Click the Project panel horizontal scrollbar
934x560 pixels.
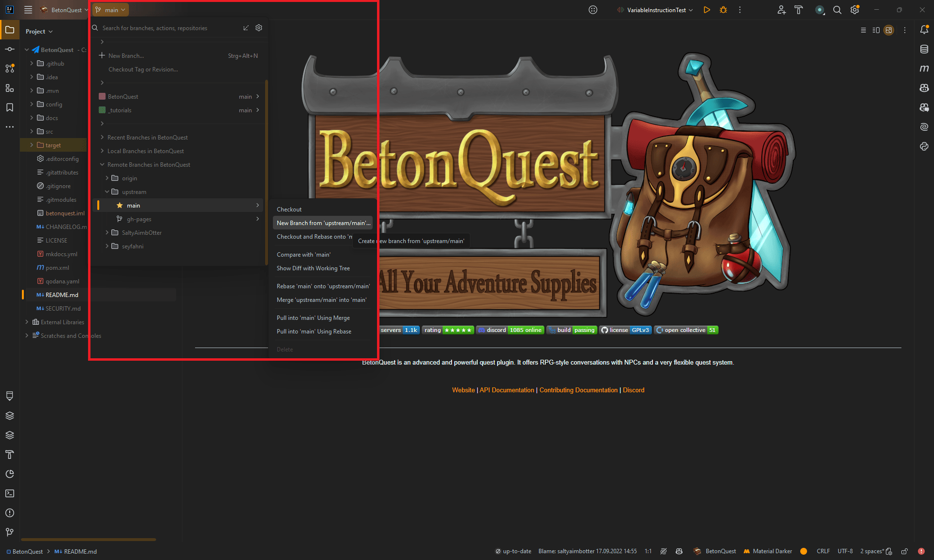pyautogui.click(x=89, y=540)
